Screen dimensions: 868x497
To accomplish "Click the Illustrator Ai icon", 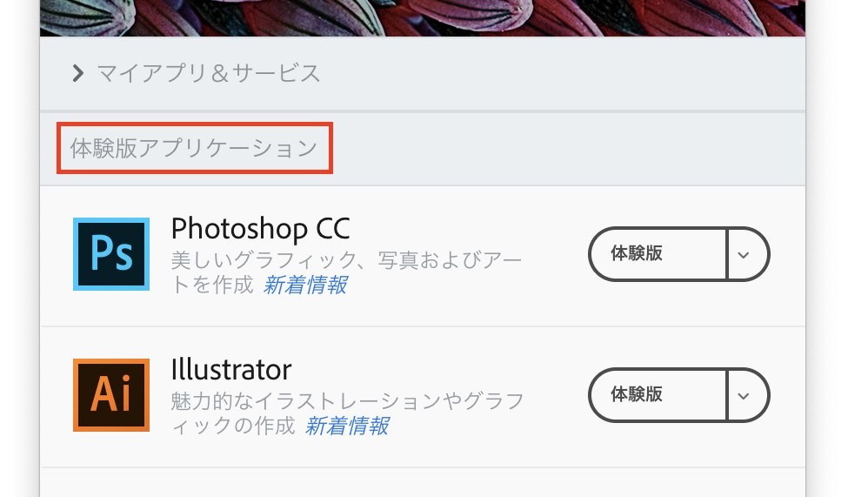I will [x=111, y=395].
